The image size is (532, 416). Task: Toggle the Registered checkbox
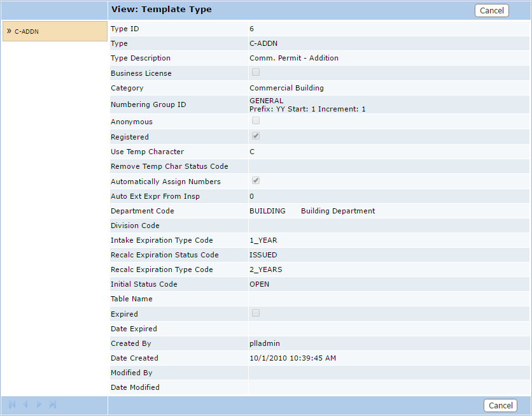point(256,136)
